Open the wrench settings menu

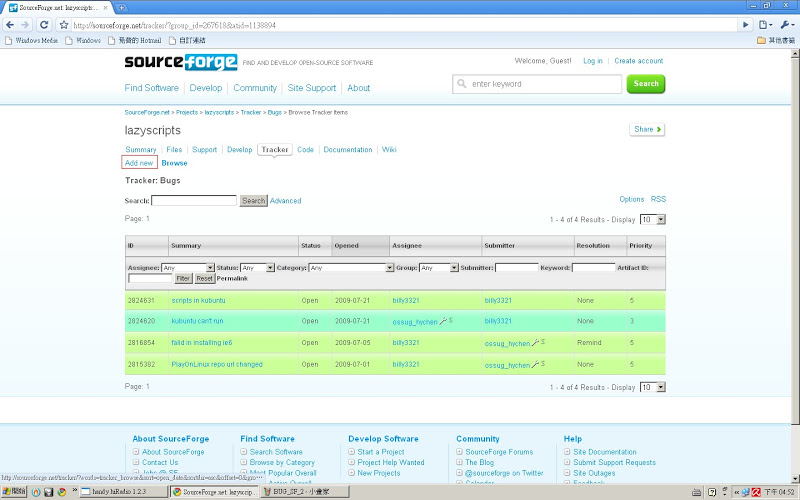pyautogui.click(x=786, y=24)
